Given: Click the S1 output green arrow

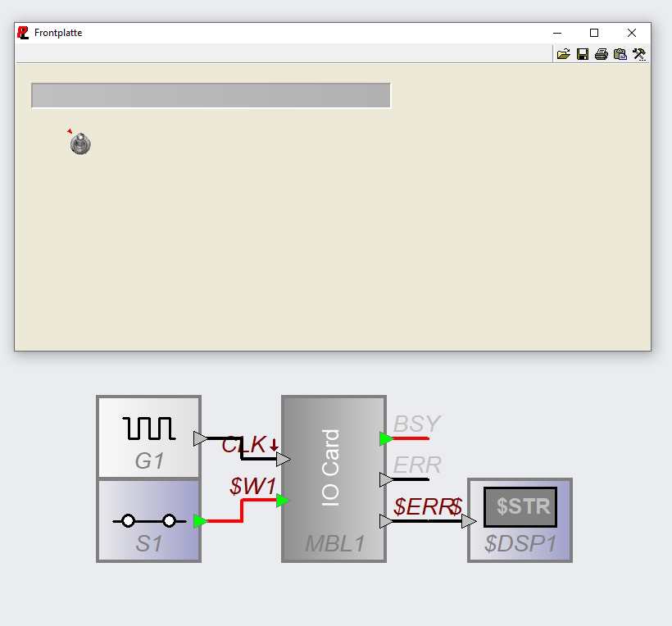Looking at the screenshot, I should click(x=200, y=521).
